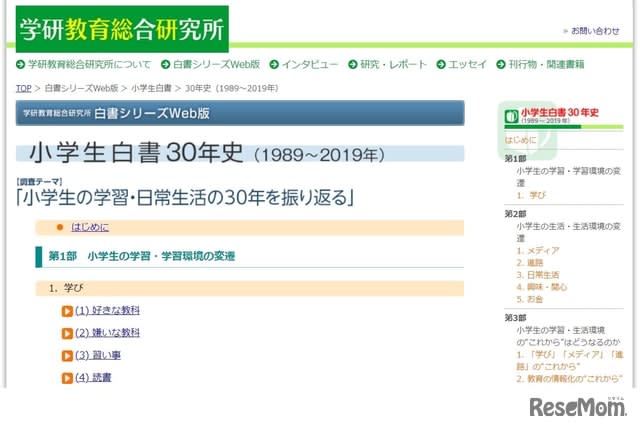Viewport: 640px width, 430px height.
Task: Click orange arrow icon beside 読書
Action: coord(67,379)
